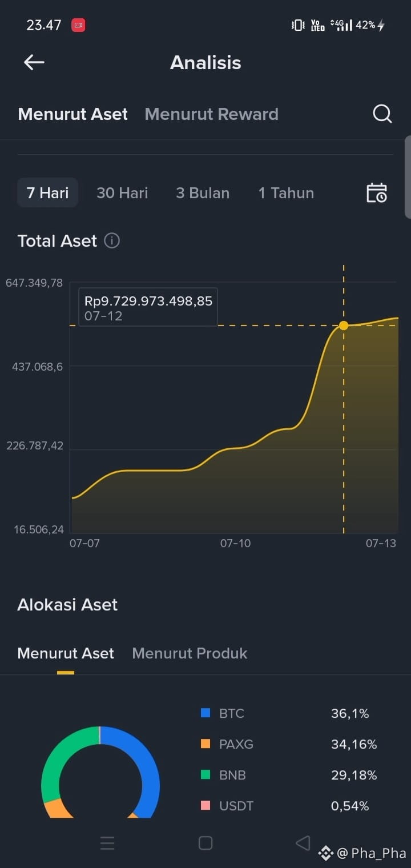Select the 7 Hari range
The height and width of the screenshot is (868, 411).
pos(47,193)
